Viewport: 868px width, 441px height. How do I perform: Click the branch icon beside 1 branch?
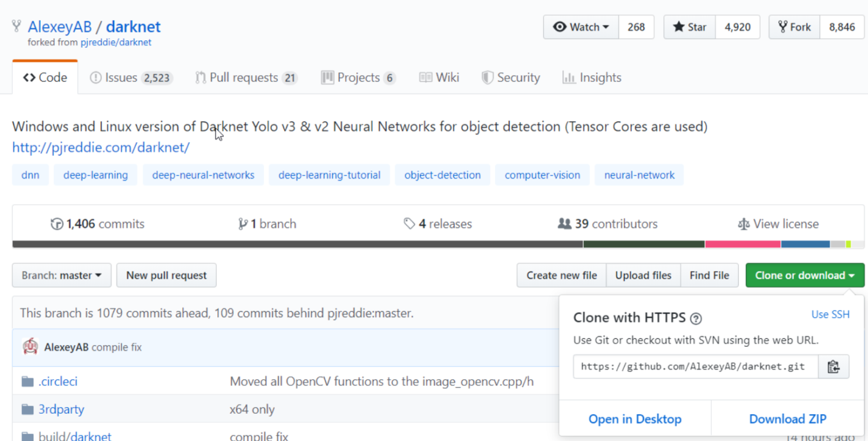tap(243, 224)
